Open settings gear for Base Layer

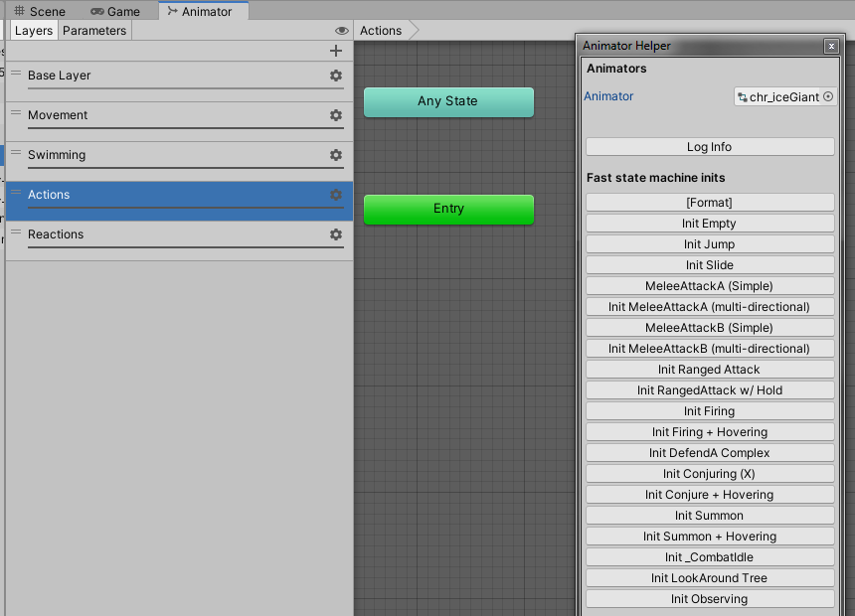pos(335,76)
